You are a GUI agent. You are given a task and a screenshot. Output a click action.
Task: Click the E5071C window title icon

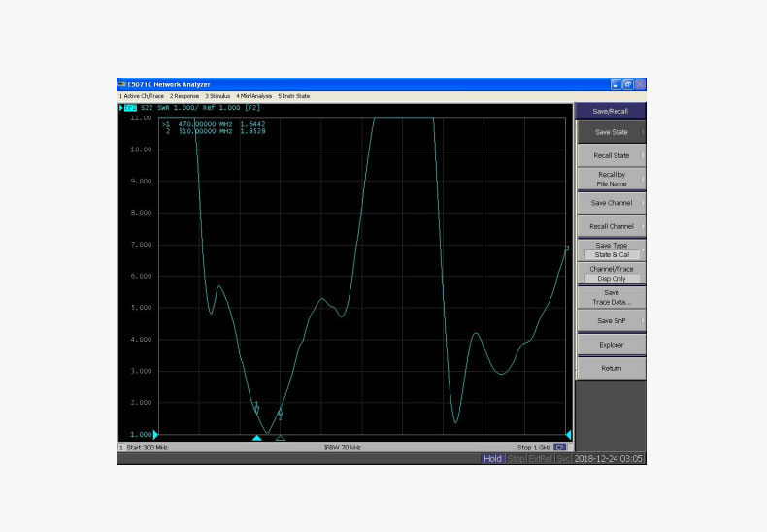(x=121, y=84)
